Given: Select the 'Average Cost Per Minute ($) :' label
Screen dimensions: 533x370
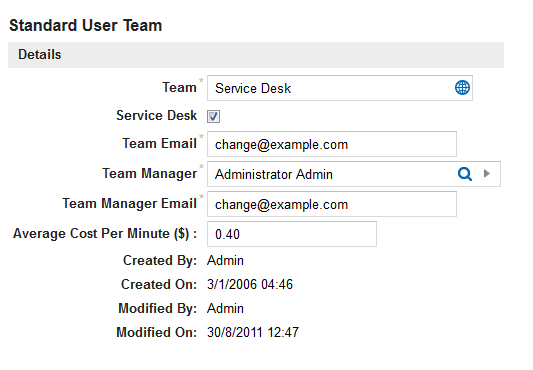Looking at the screenshot, I should point(105,234).
